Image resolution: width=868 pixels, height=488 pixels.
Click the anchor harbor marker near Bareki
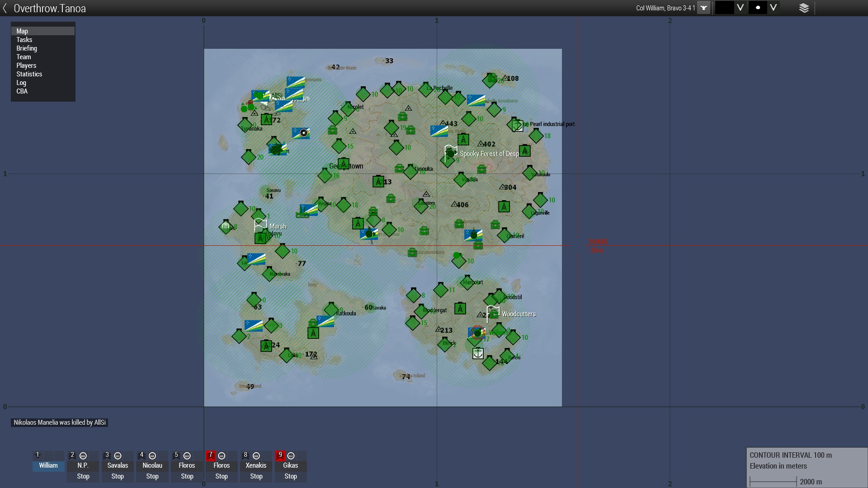[478, 353]
